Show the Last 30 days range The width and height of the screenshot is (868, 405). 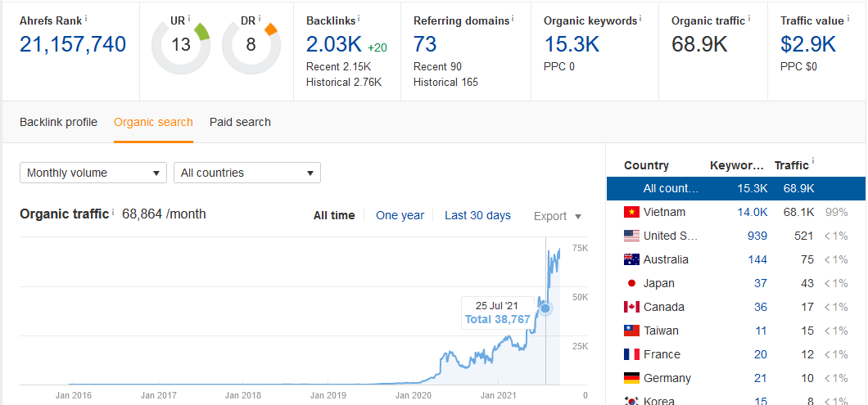tap(477, 215)
